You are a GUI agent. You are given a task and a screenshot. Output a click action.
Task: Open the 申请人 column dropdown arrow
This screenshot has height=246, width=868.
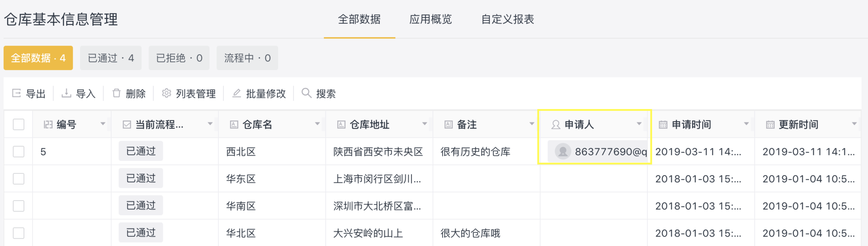coord(639,124)
